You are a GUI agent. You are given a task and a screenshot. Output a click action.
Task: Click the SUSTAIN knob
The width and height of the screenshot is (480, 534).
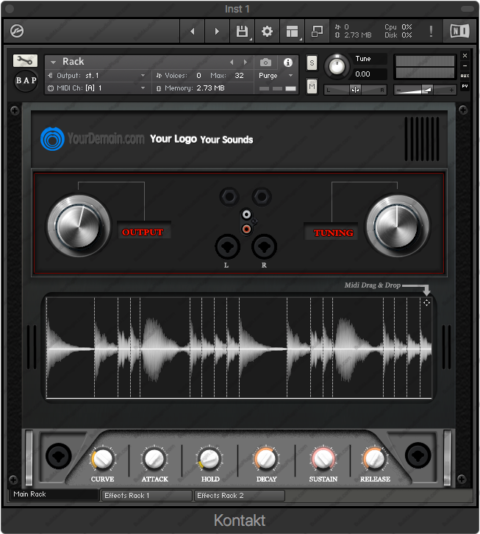323,458
